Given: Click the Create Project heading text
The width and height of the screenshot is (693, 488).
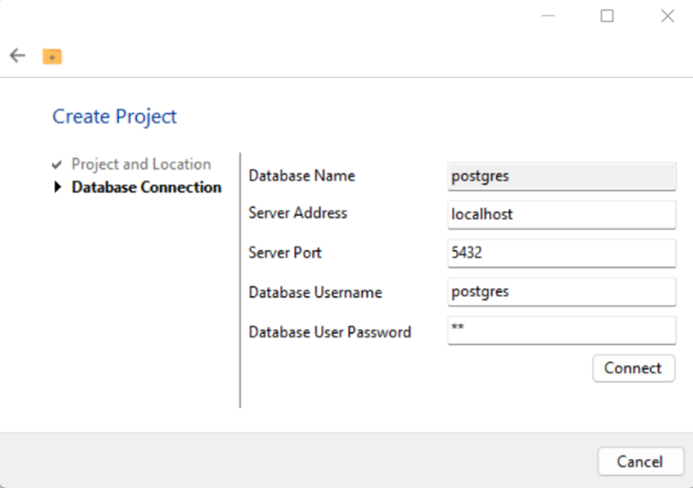Looking at the screenshot, I should point(114,117).
